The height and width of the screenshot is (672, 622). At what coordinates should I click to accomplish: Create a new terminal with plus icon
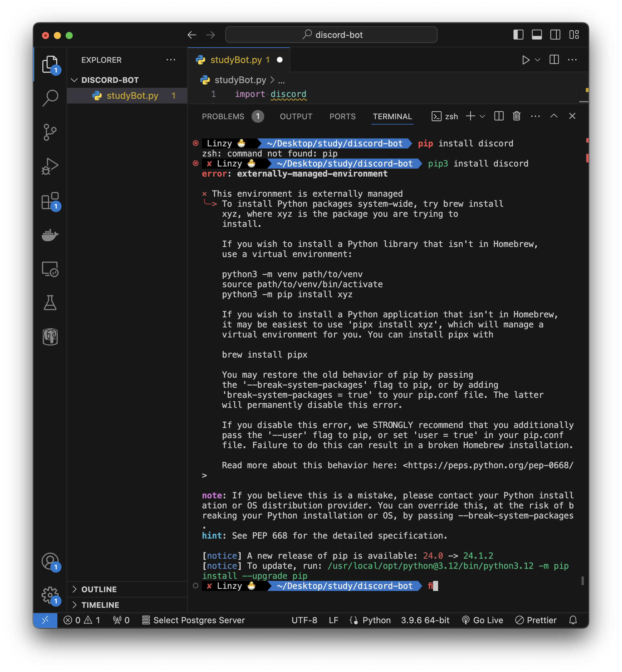click(x=470, y=116)
